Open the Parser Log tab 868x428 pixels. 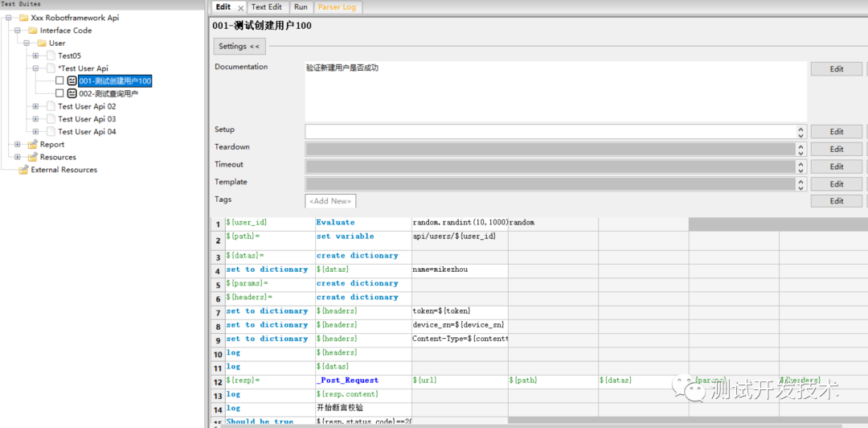[337, 7]
